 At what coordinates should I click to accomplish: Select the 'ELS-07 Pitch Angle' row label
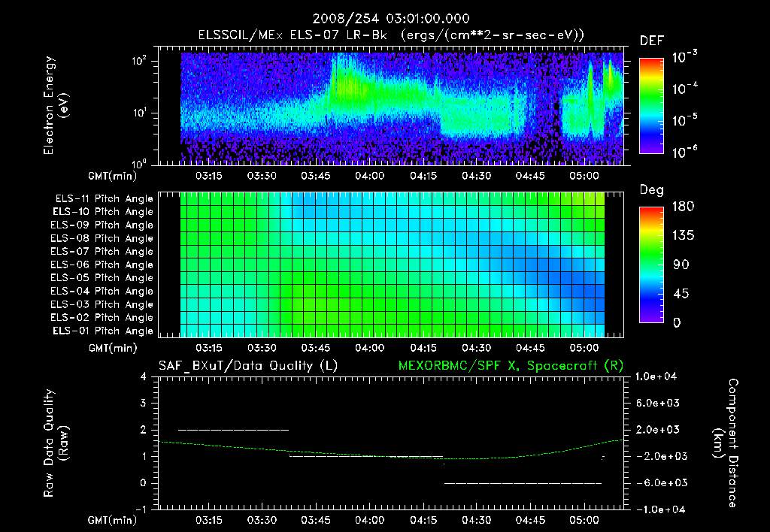click(x=102, y=251)
